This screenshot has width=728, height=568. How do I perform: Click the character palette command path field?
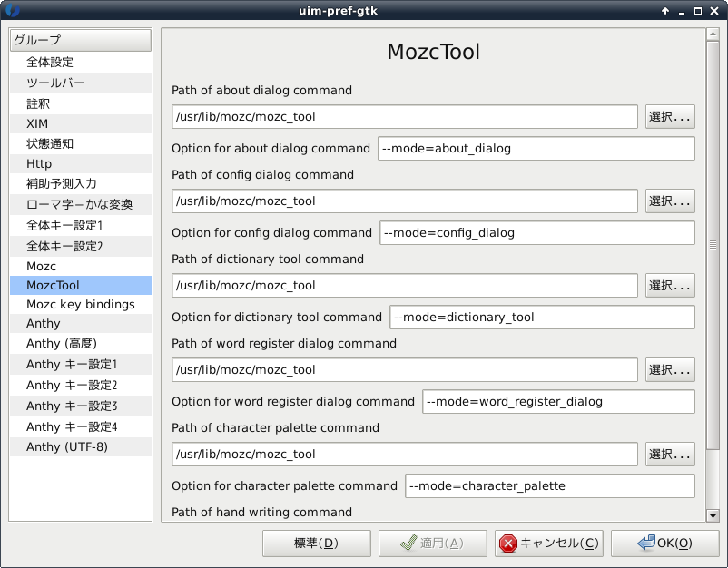click(404, 455)
